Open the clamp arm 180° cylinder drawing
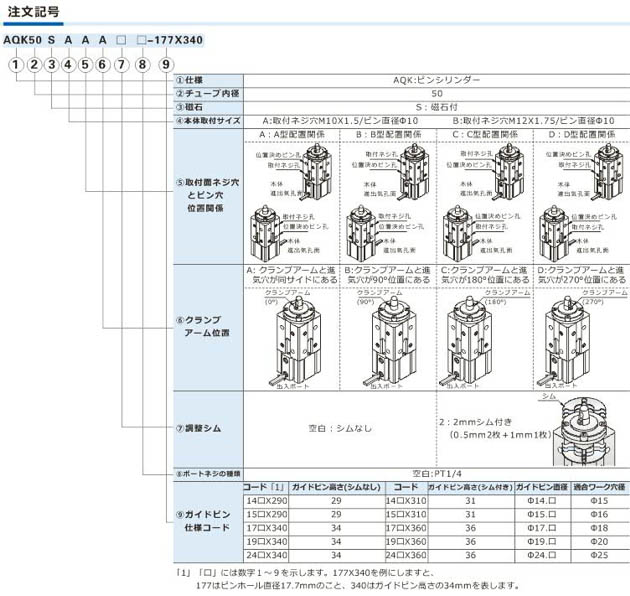This screenshot has width=630, height=596. point(467,342)
